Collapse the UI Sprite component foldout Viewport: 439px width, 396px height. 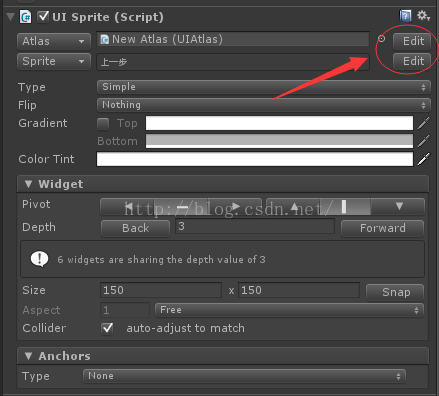[x=11, y=17]
